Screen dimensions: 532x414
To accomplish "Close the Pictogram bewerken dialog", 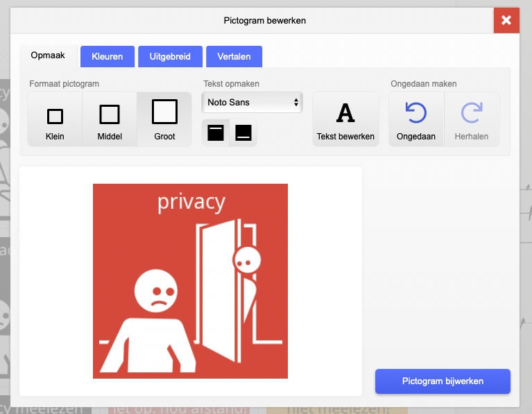I will click(506, 20).
